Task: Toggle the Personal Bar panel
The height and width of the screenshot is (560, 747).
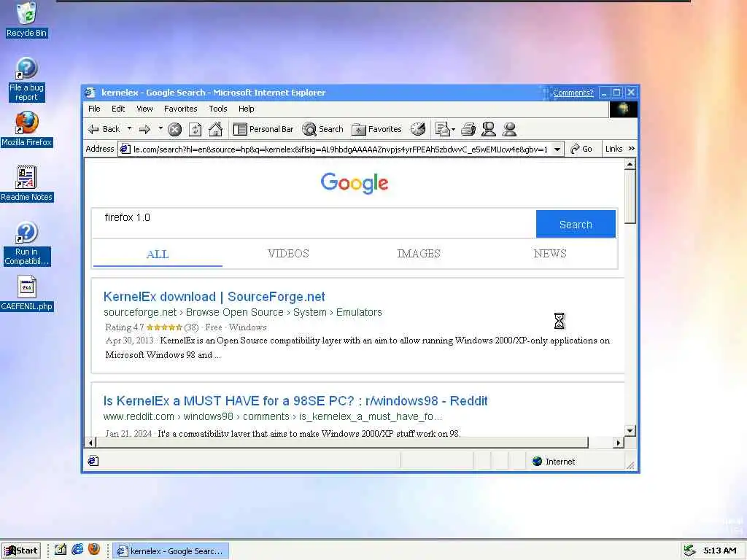Action: [x=263, y=129]
